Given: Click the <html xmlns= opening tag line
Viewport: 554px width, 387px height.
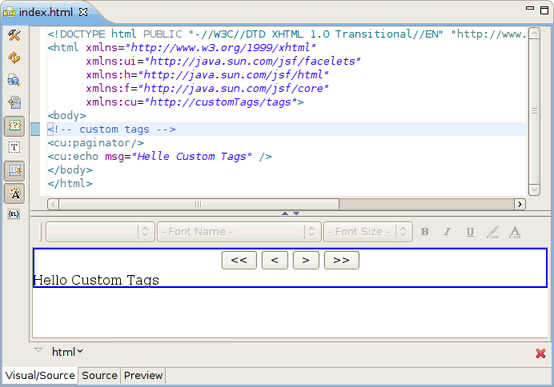Looking at the screenshot, I should point(182,48).
